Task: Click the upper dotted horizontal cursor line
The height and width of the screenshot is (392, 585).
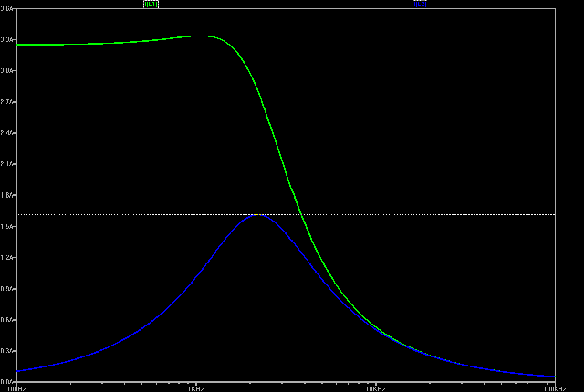Action: point(411,36)
